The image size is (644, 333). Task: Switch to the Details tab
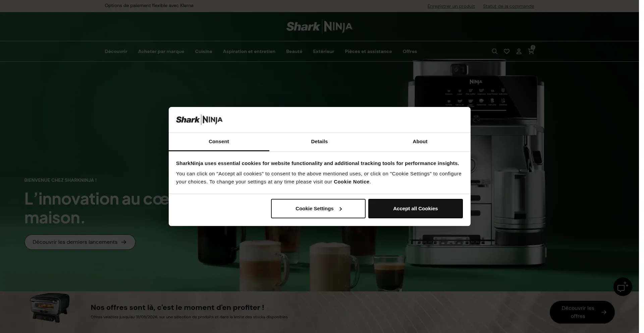pos(319,142)
